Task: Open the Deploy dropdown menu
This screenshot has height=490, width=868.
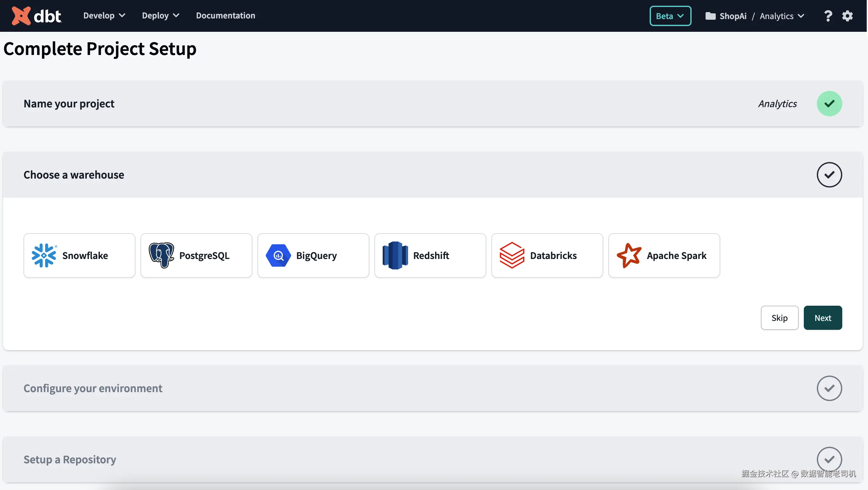Action: [x=161, y=16]
